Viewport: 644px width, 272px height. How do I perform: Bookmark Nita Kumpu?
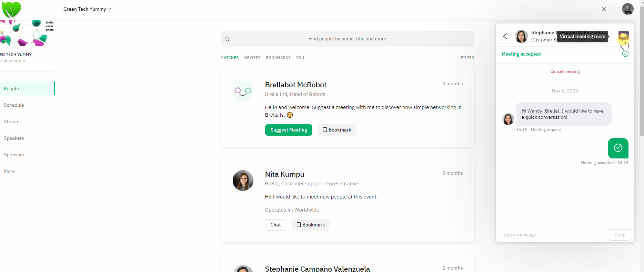(x=311, y=225)
